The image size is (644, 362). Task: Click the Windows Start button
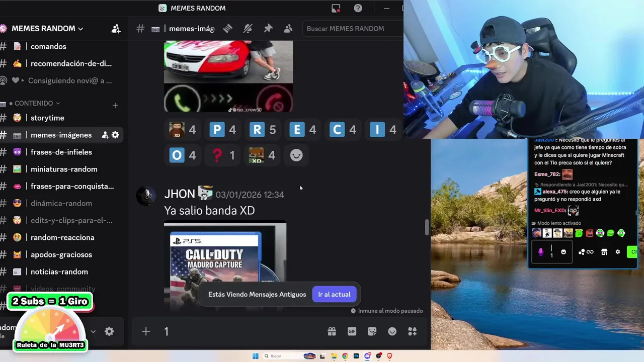255,356
